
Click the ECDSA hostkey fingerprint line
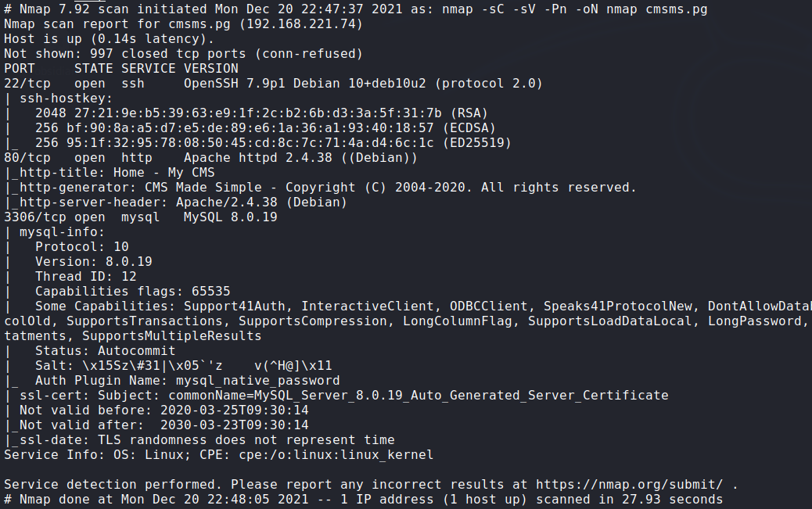coord(265,128)
